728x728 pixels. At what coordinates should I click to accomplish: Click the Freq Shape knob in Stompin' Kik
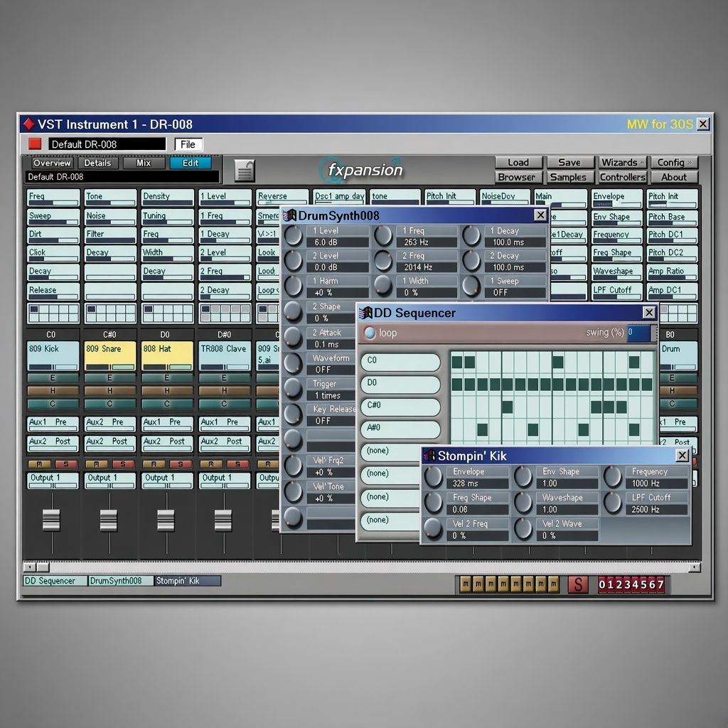tap(433, 503)
